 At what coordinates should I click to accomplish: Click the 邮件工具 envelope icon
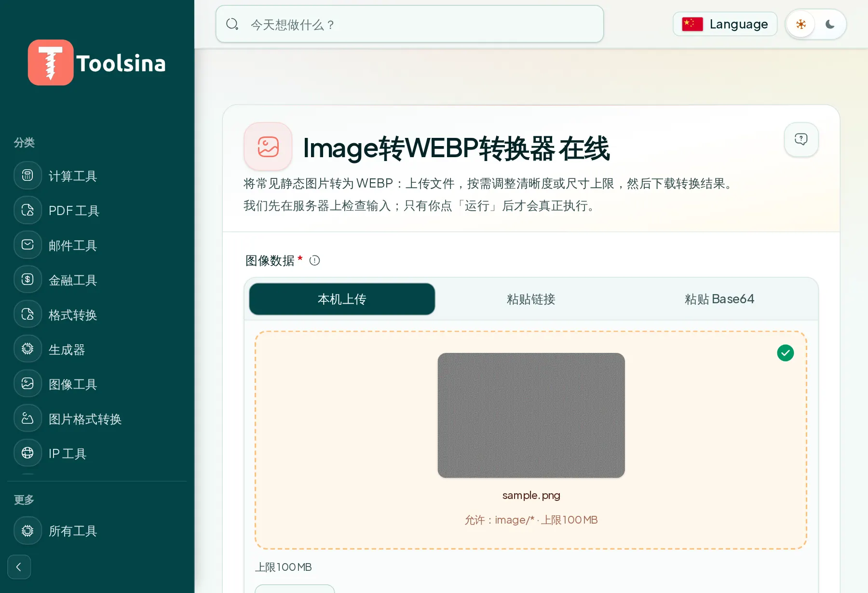[28, 245]
